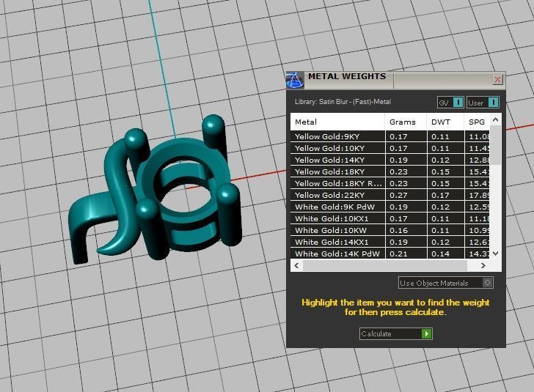534x392 pixels.
Task: Close the Metal Weights panel
Action: 497,80
